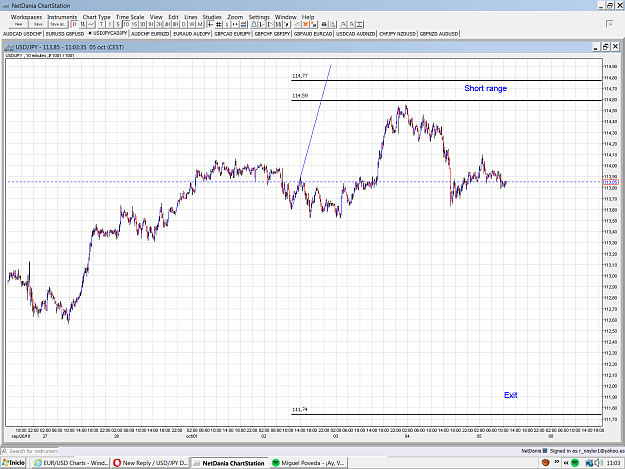The width and height of the screenshot is (625, 469).
Task: Switch to the GBPAUD EURCAD workspace tab
Action: pyautogui.click(x=313, y=34)
